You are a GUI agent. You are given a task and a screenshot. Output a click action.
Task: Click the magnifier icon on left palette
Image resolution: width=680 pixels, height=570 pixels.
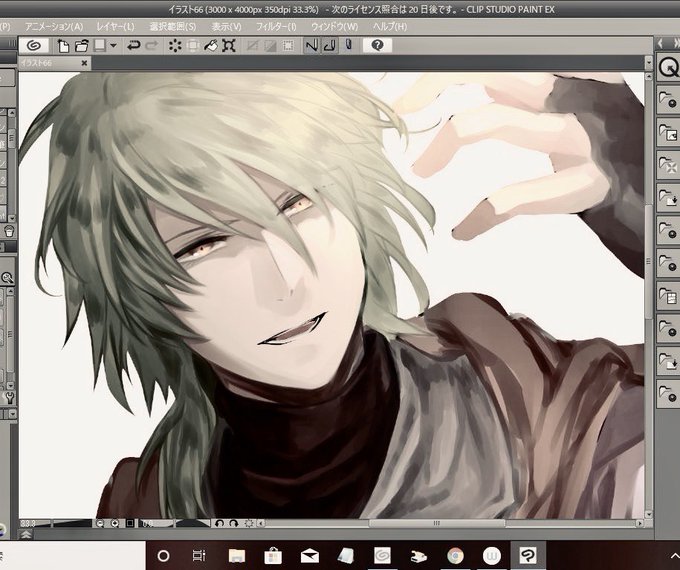point(7,278)
